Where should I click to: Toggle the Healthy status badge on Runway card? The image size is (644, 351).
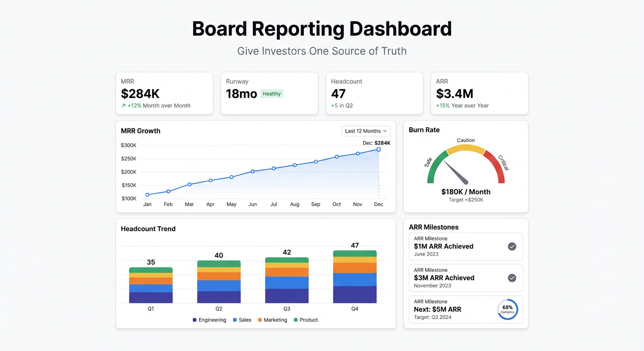(x=272, y=94)
